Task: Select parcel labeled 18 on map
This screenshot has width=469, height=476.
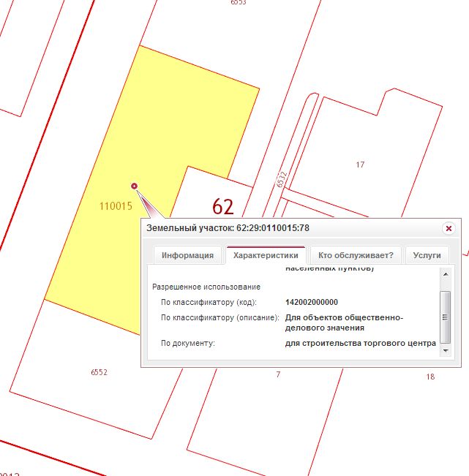Action: coord(430,377)
